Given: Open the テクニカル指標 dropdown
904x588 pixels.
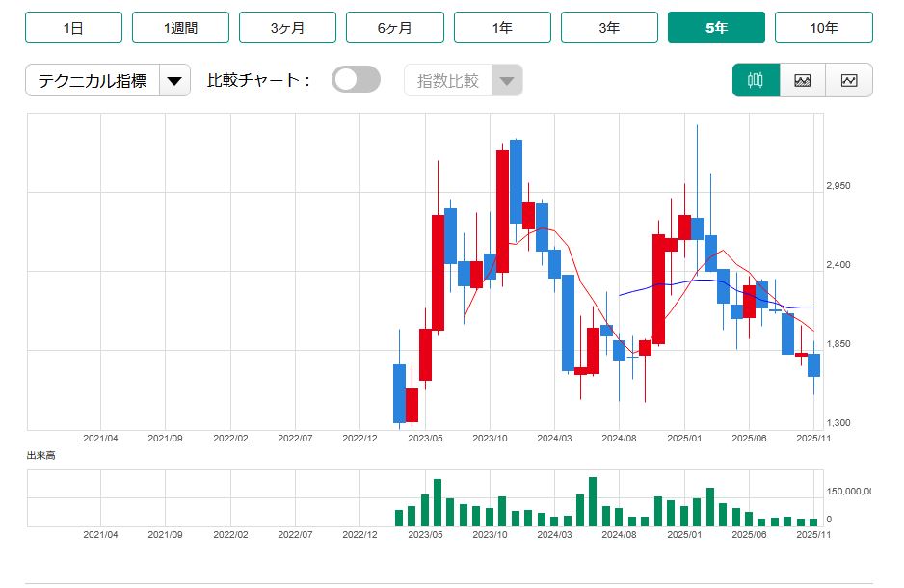Looking at the screenshot, I should pos(93,81).
